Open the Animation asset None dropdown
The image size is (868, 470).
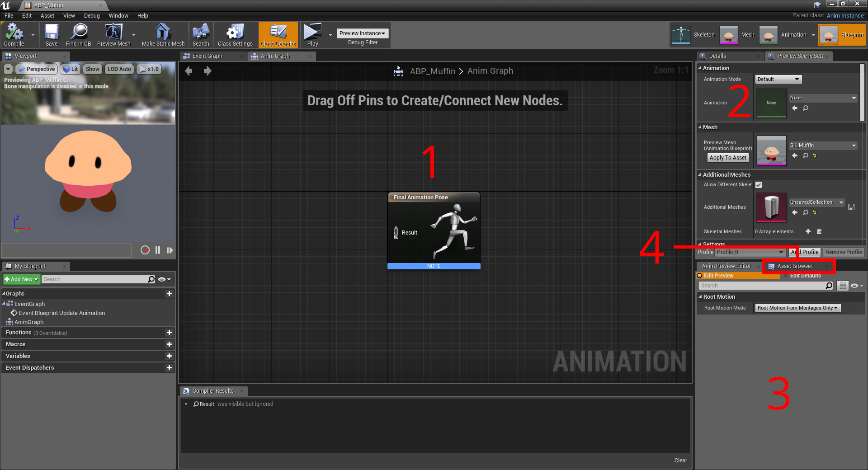pyautogui.click(x=823, y=98)
